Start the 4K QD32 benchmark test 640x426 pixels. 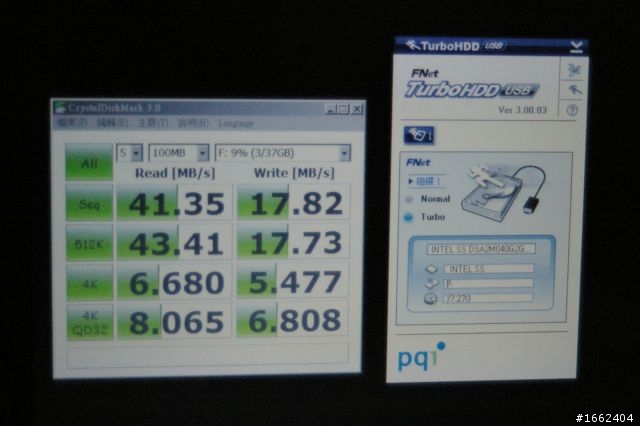coord(90,322)
